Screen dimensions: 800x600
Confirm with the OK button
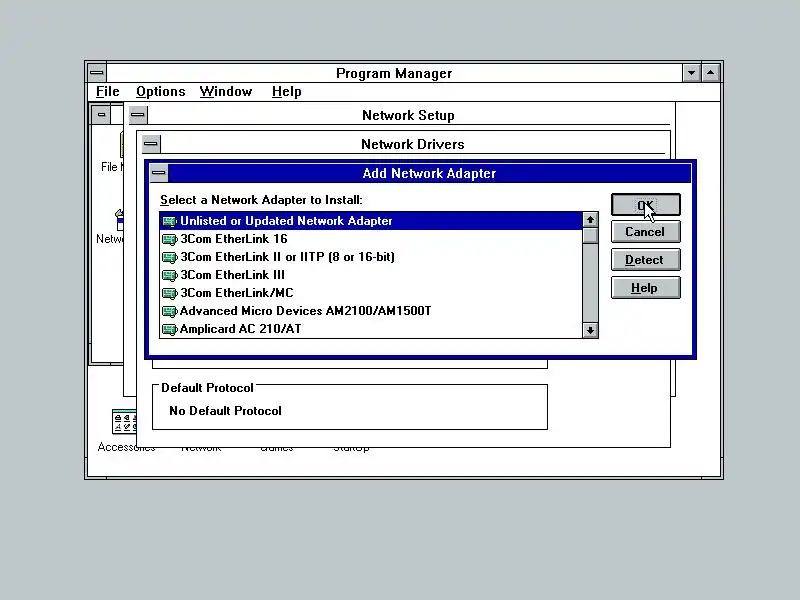[645, 205]
